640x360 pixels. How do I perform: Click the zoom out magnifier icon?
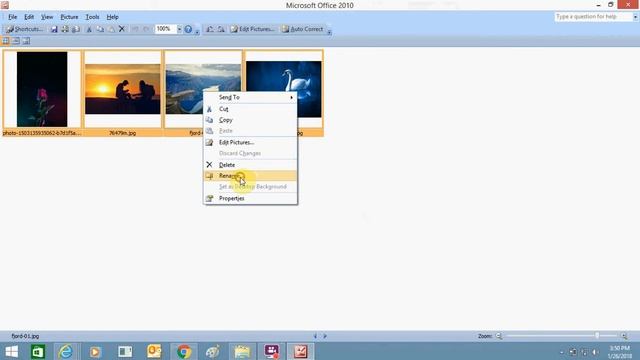click(499, 336)
